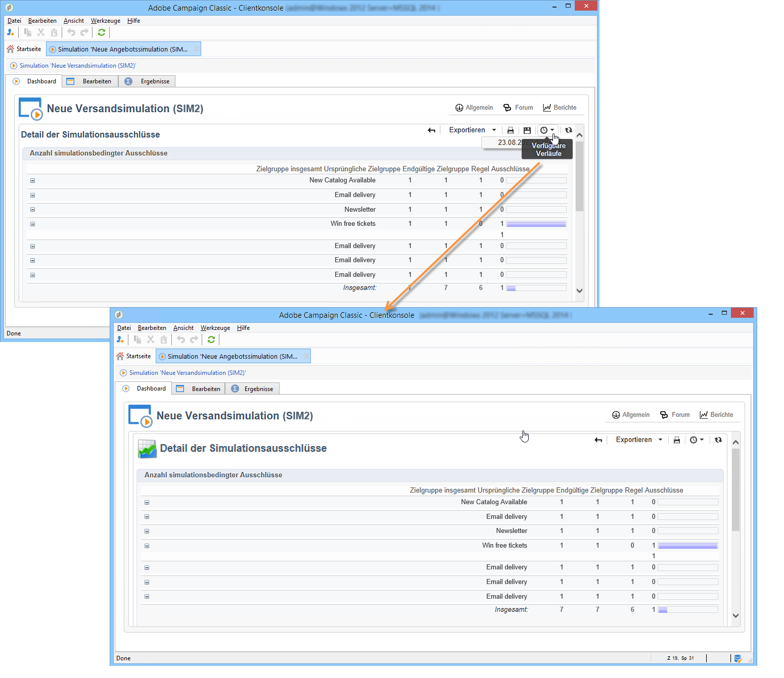Click the copy icon in the rear window toolbar

(x=28, y=32)
